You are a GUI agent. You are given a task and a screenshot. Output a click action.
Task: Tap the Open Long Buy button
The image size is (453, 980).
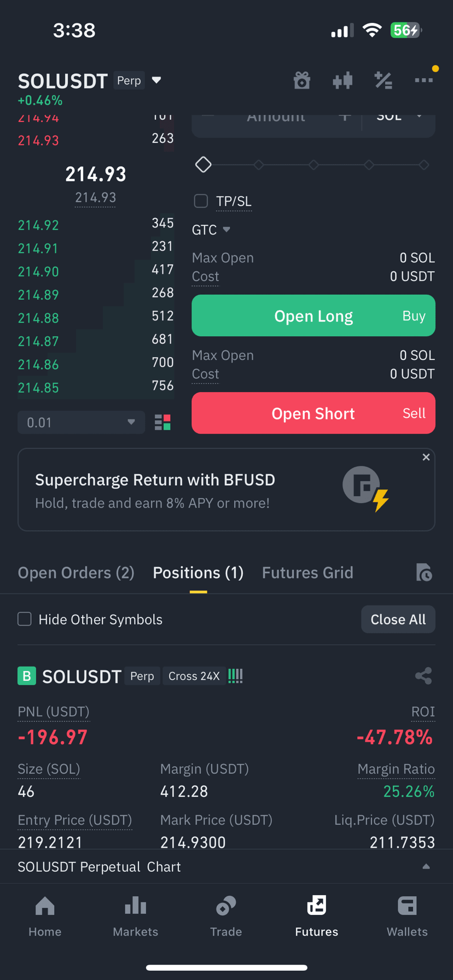313,316
